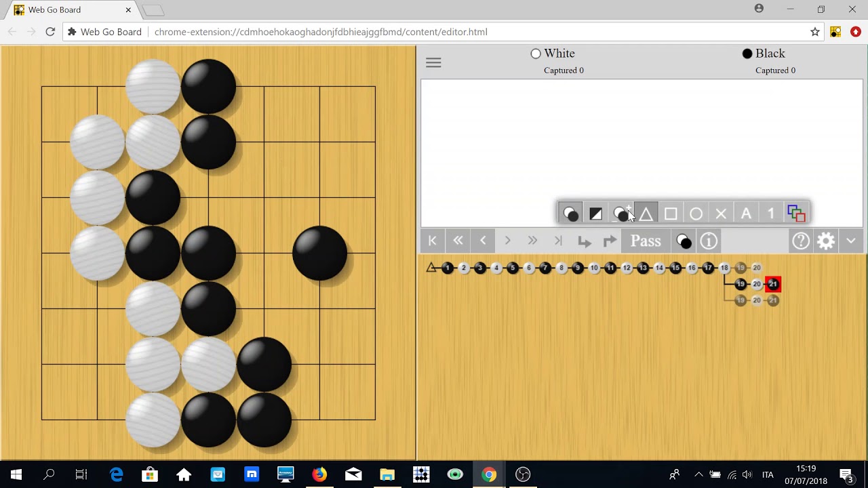This screenshot has height=488, width=868.
Task: Select move 18 in the game tree
Action: pyautogui.click(x=724, y=268)
